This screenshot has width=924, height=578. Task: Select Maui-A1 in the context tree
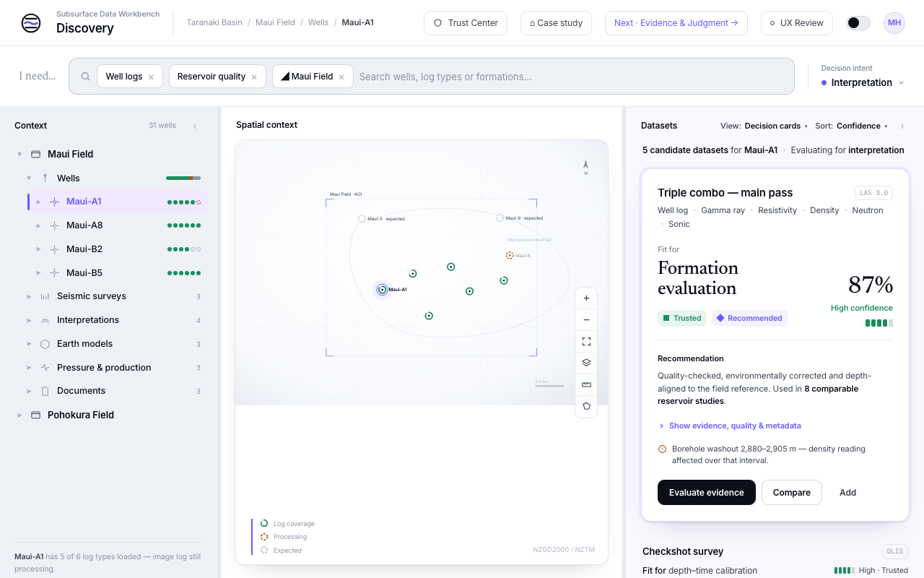coord(118,202)
